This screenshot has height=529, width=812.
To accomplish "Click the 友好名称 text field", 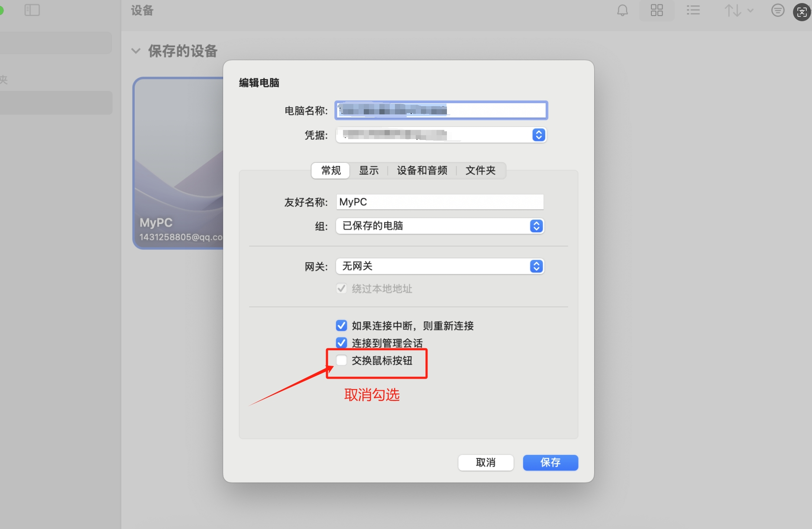I will coord(440,202).
